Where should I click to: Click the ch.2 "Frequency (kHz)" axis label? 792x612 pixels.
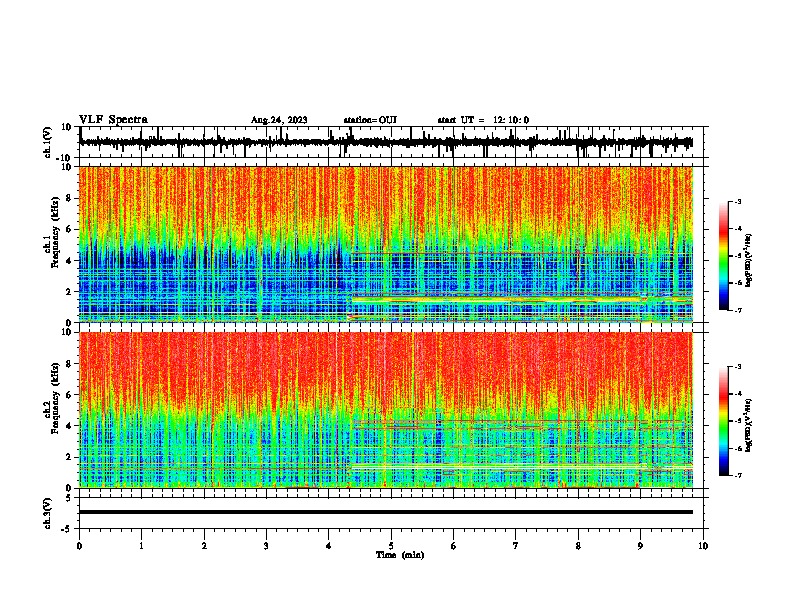55,397
